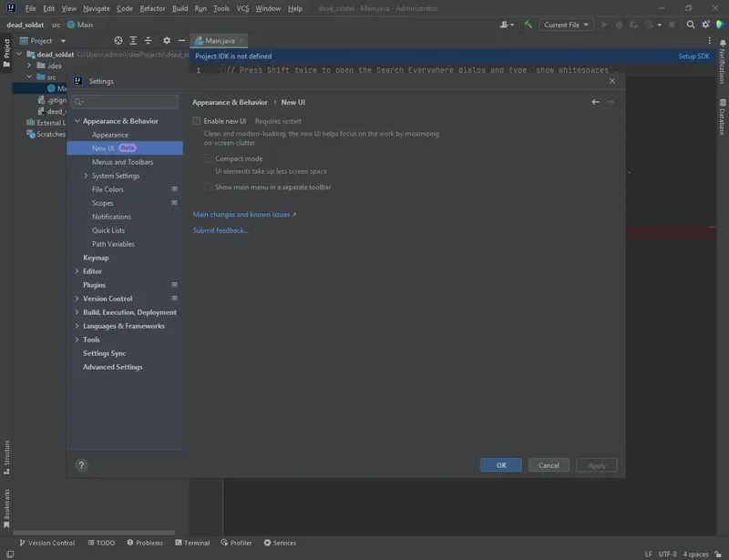729x560 pixels.
Task: Open Project panel gear options
Action: [166, 41]
